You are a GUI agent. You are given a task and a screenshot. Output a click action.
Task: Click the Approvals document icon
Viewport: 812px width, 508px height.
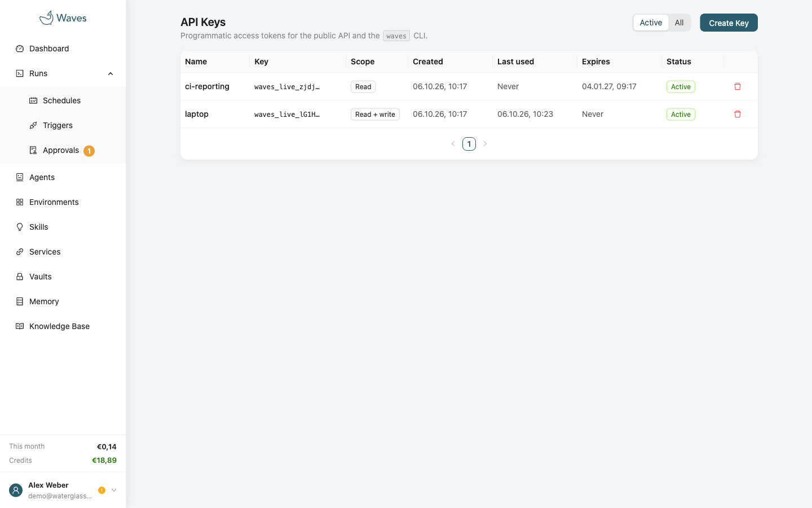(x=33, y=150)
